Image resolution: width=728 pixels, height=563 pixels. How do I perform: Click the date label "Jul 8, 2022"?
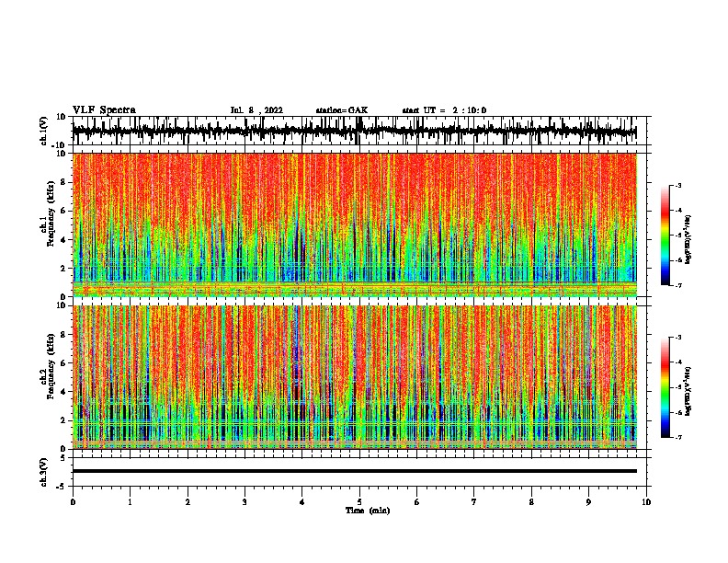256,110
